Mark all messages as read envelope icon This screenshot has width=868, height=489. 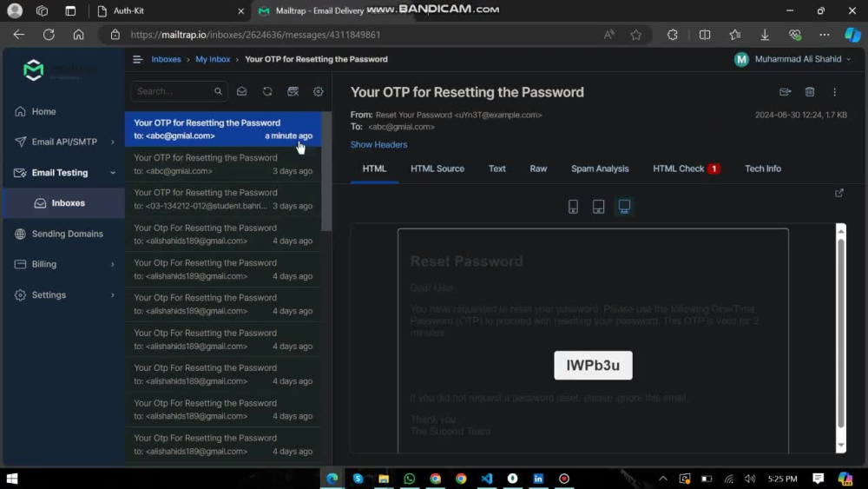[242, 91]
